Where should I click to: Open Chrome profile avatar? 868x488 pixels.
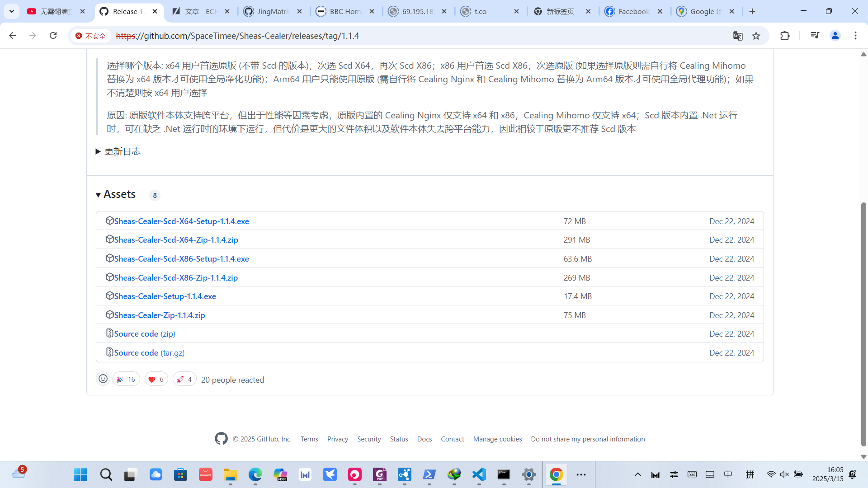(835, 36)
